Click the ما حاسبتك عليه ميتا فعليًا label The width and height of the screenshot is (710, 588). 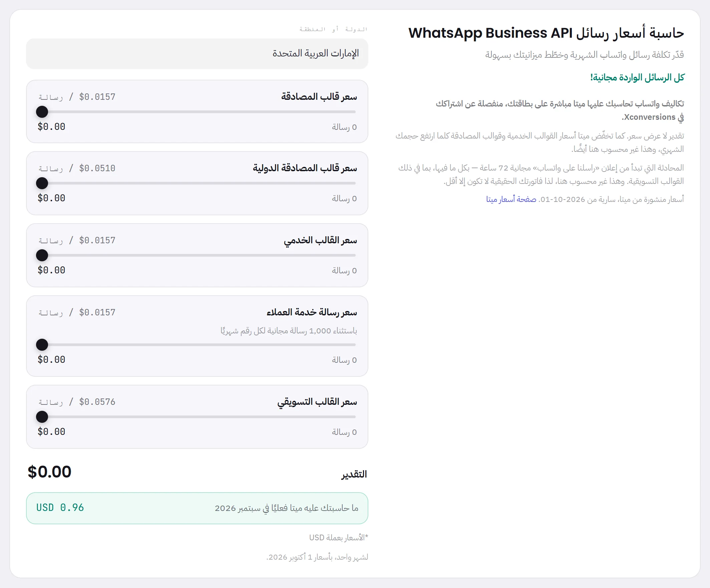coord(286,508)
